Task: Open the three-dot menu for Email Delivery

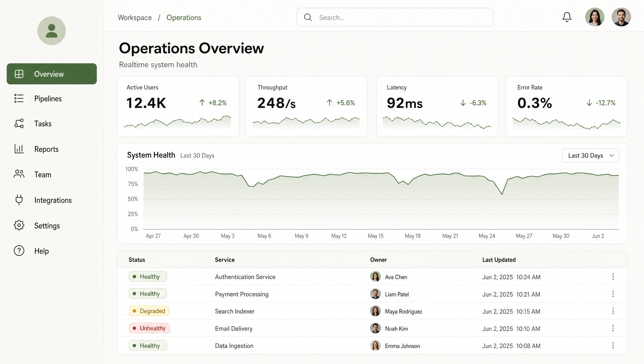Action: pyautogui.click(x=613, y=328)
